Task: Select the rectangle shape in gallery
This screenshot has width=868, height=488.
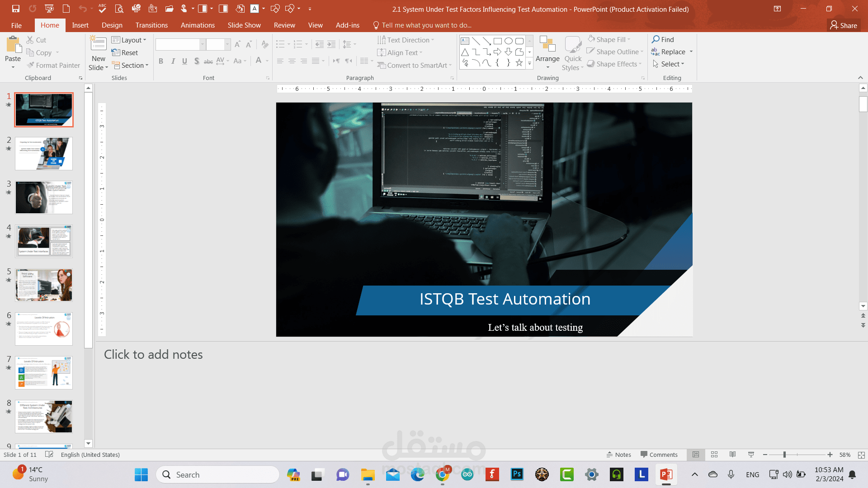Action: coord(498,41)
